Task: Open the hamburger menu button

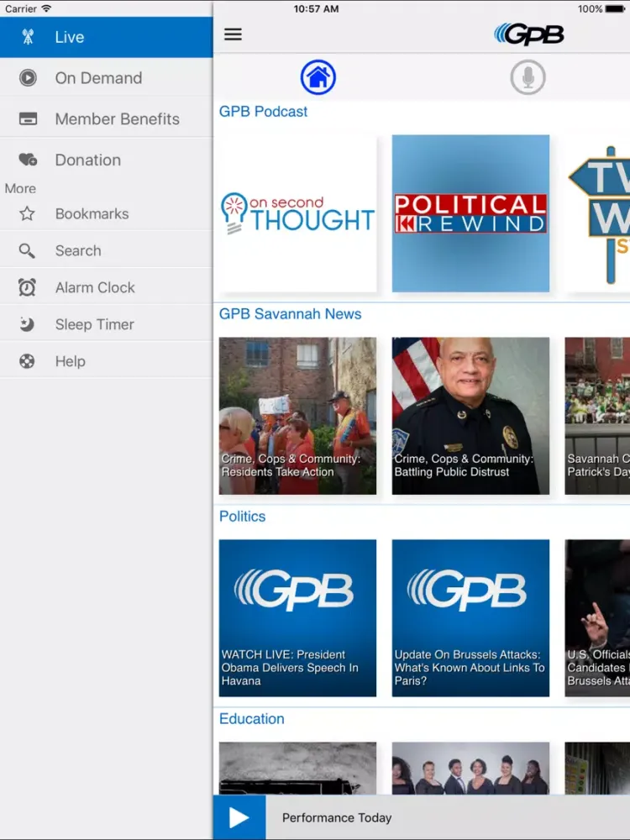Action: point(233,34)
